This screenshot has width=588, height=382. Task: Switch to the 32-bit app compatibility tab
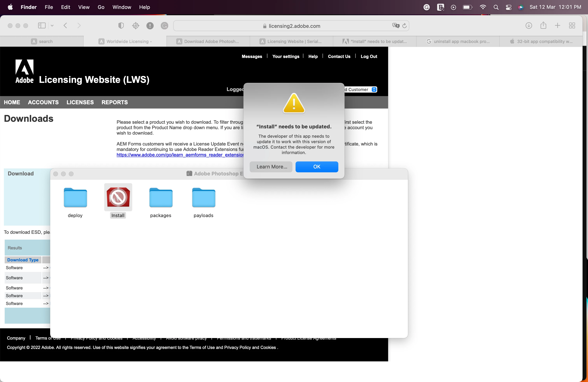click(x=541, y=41)
